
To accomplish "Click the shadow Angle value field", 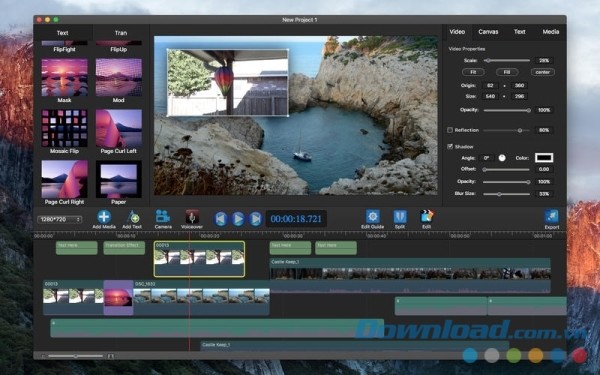I will click(x=486, y=158).
